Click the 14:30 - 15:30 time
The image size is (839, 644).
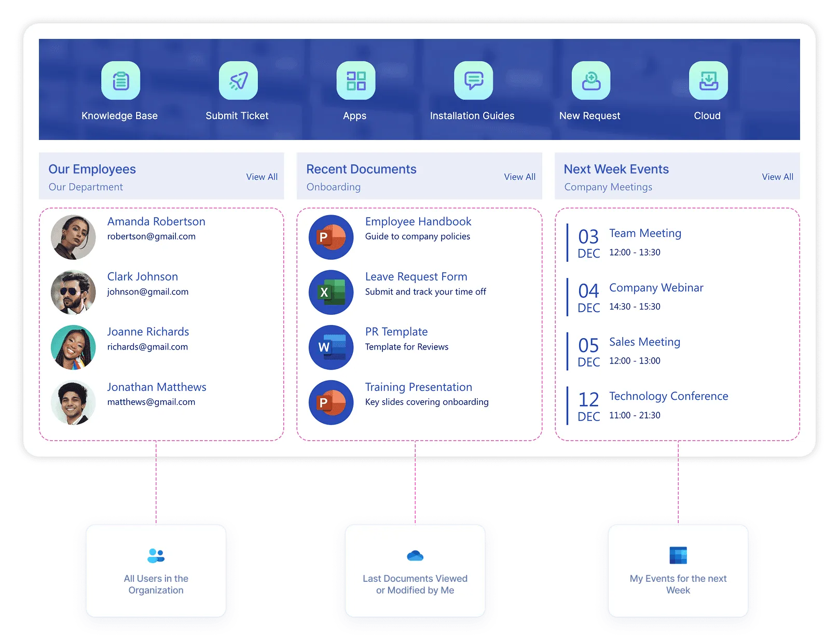pos(635,306)
